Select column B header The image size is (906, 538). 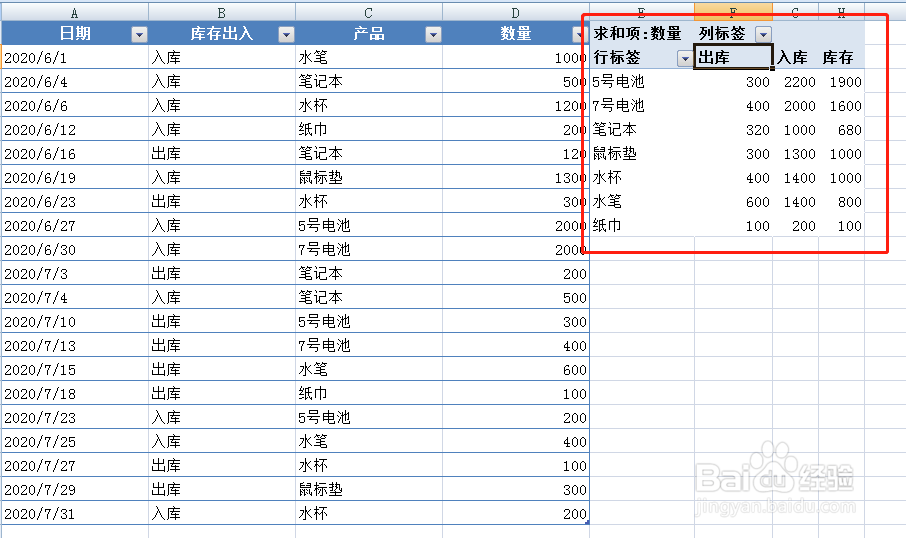(x=222, y=12)
